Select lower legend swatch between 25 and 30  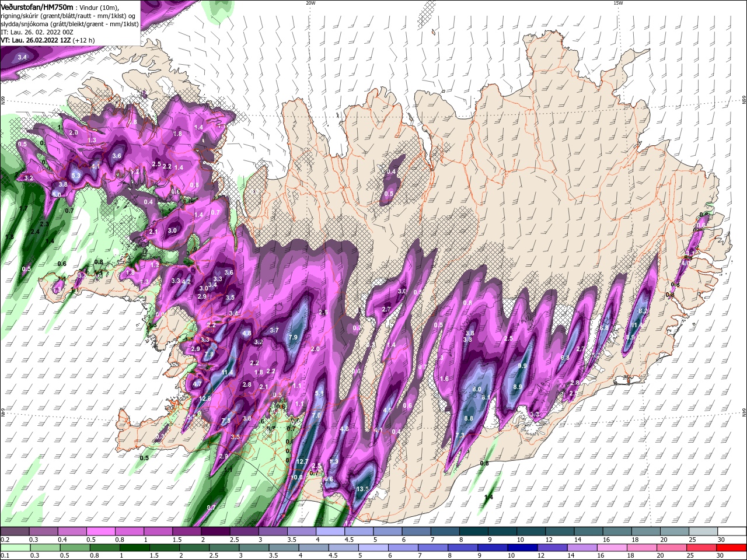click(x=703, y=548)
